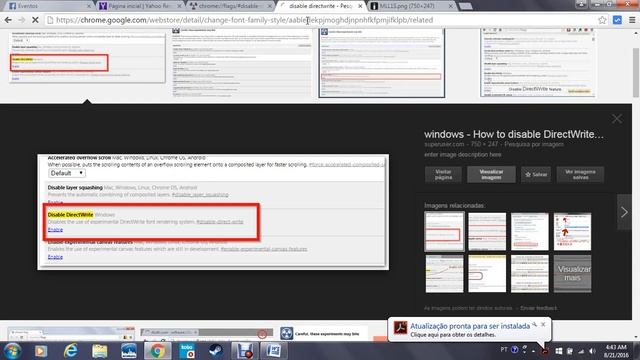Click Ver imagens salvas button
Viewport: 640px width, 360px height.
point(580,174)
